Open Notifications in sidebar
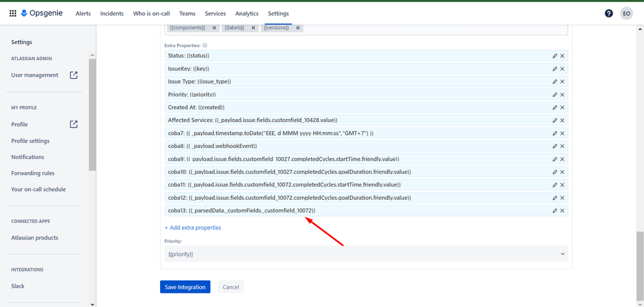 [28, 157]
